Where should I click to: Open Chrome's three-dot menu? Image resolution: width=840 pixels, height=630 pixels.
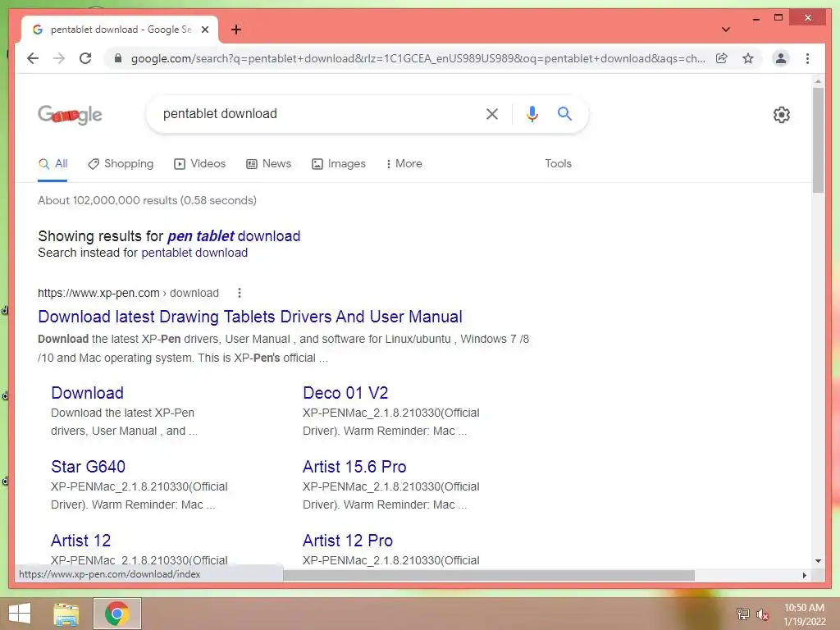click(807, 58)
